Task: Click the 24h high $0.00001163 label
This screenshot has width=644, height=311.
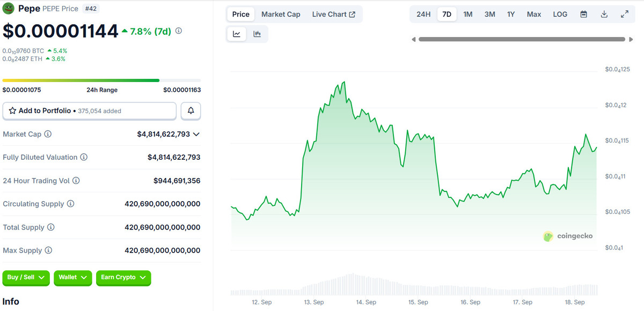Action: point(182,90)
